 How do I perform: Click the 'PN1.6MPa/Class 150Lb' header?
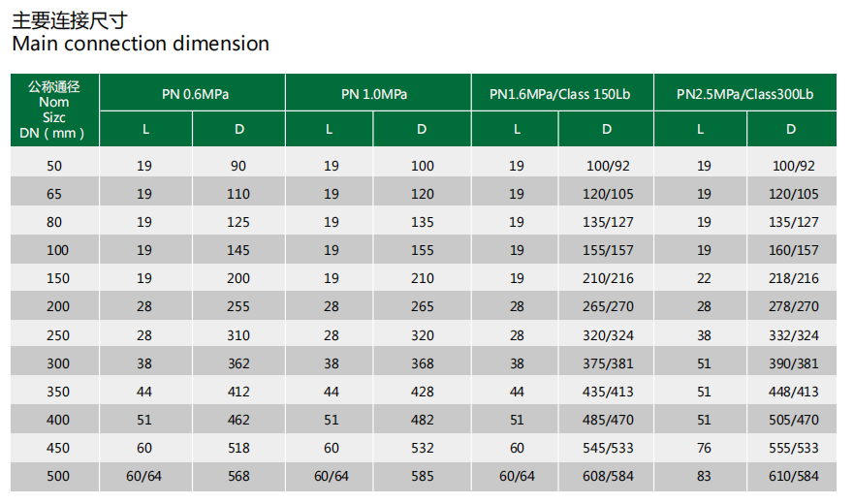560,94
